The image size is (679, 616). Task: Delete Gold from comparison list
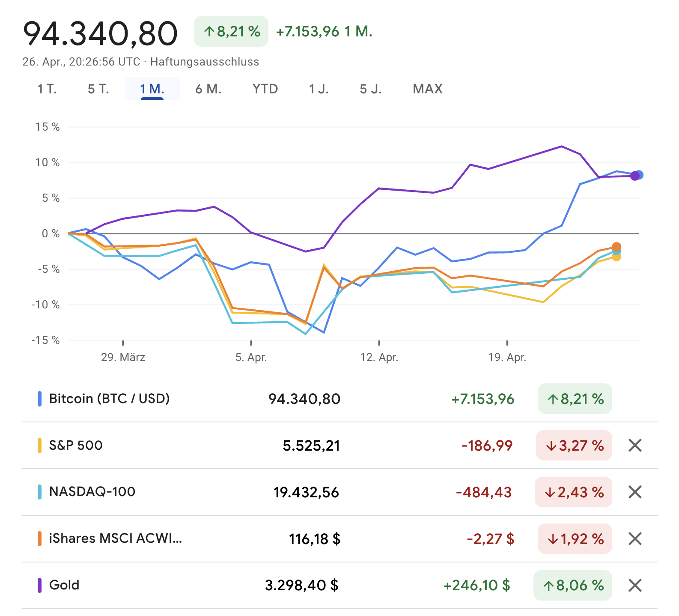[x=635, y=585]
